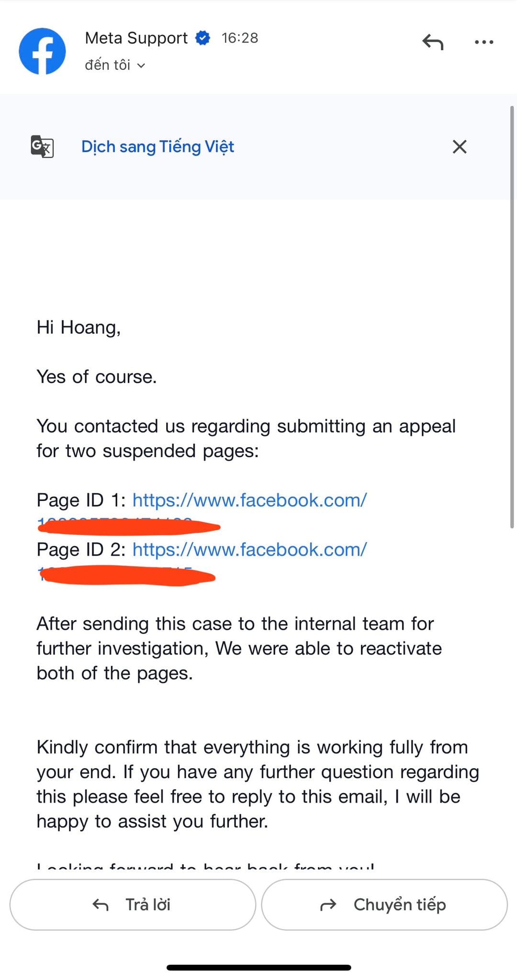Dismiss the translation banner
The height and width of the screenshot is (980, 517).
(459, 146)
